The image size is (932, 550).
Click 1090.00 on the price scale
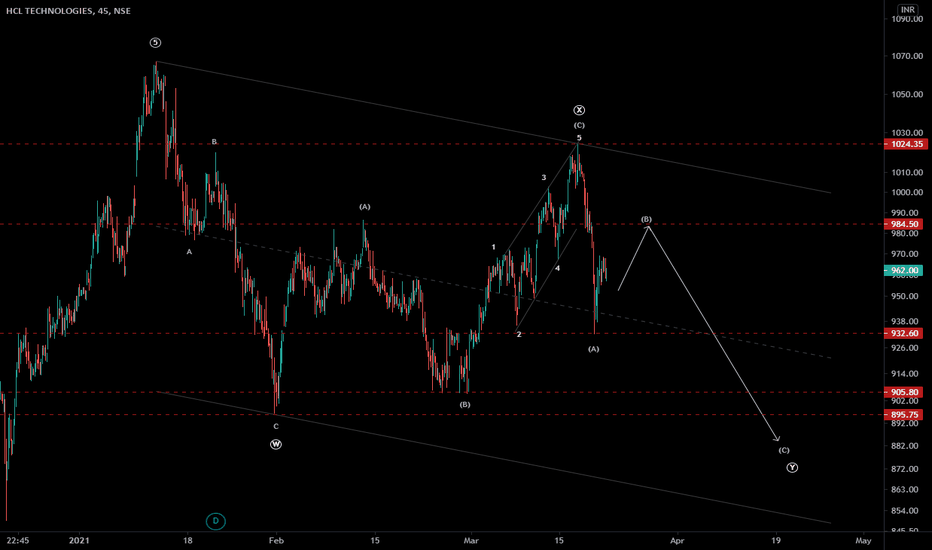(x=907, y=19)
